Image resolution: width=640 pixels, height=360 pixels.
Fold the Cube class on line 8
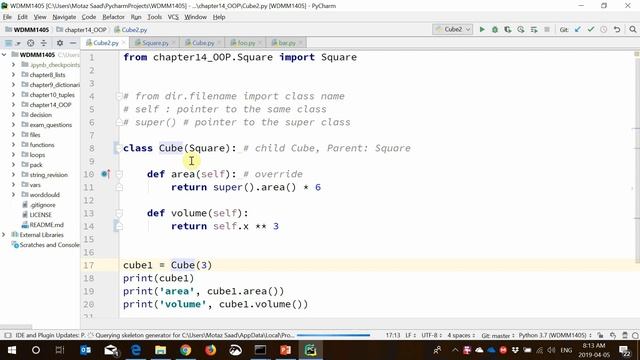point(118,148)
